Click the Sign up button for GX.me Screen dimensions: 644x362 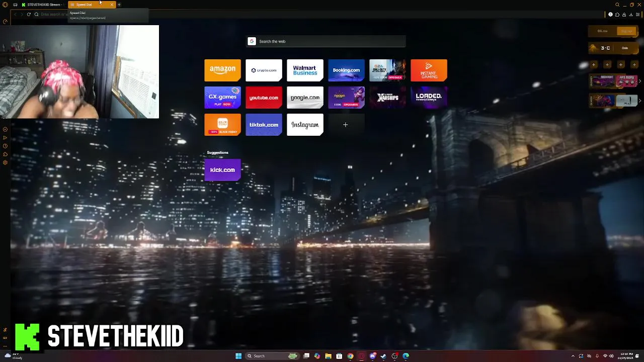point(627,31)
